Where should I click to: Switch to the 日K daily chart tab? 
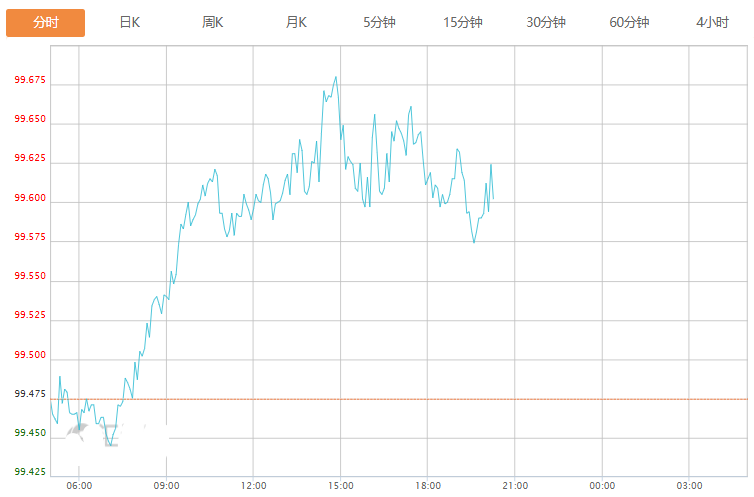pos(129,23)
